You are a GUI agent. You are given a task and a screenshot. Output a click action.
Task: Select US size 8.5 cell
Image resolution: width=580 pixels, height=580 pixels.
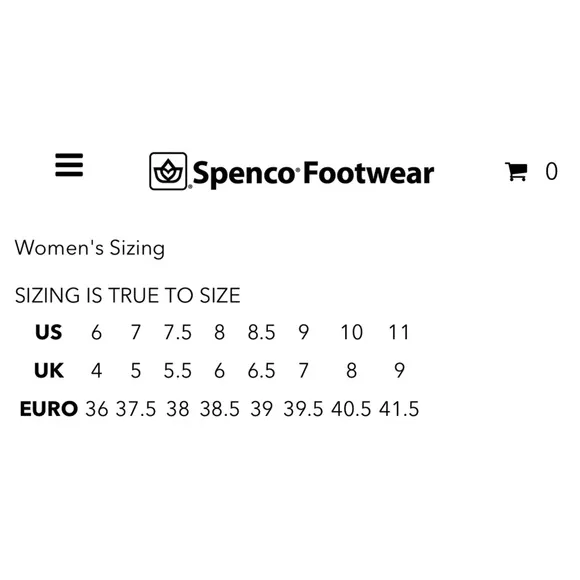(262, 332)
